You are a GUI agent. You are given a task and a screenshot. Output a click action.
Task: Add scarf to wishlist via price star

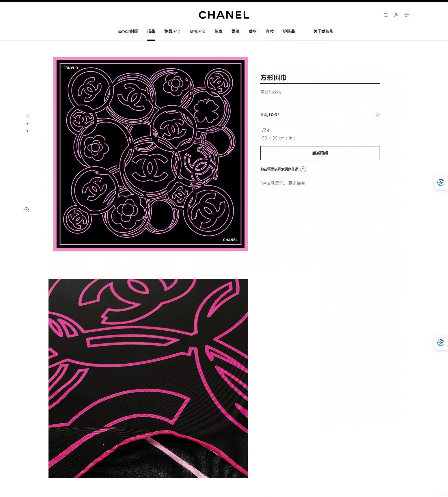(378, 115)
